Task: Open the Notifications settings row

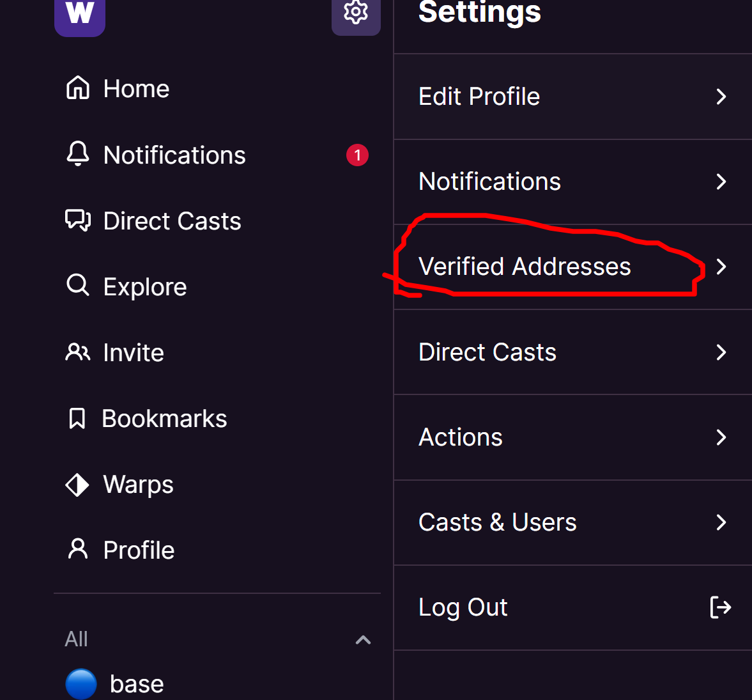Action: click(572, 182)
